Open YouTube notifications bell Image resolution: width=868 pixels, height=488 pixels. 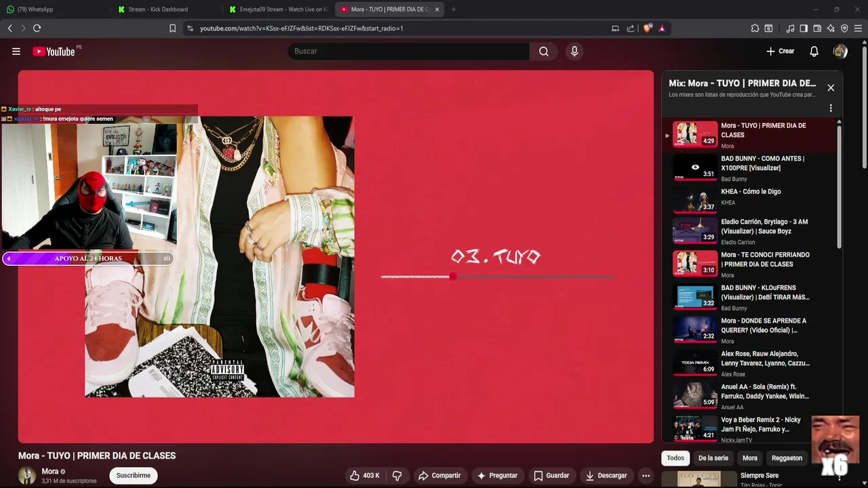coord(814,52)
